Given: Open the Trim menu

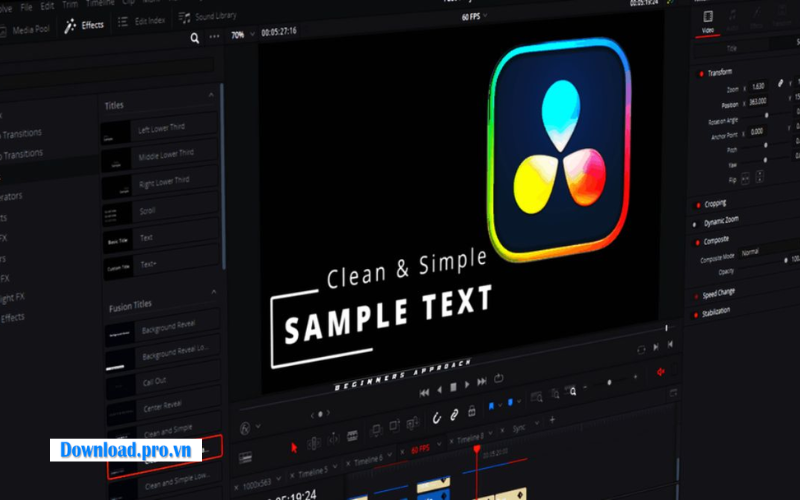Looking at the screenshot, I should coord(69,5).
